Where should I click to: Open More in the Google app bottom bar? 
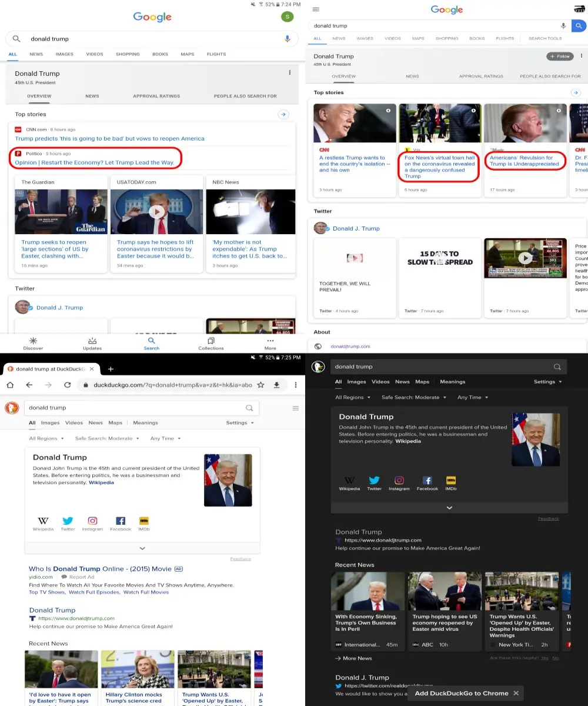coord(270,344)
